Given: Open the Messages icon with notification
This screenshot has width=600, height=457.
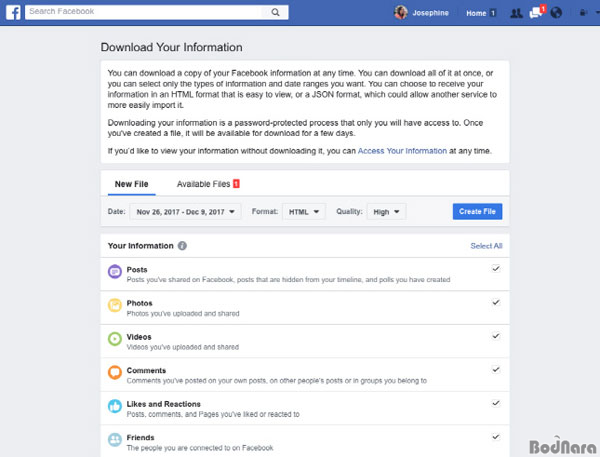Looking at the screenshot, I should [x=536, y=12].
